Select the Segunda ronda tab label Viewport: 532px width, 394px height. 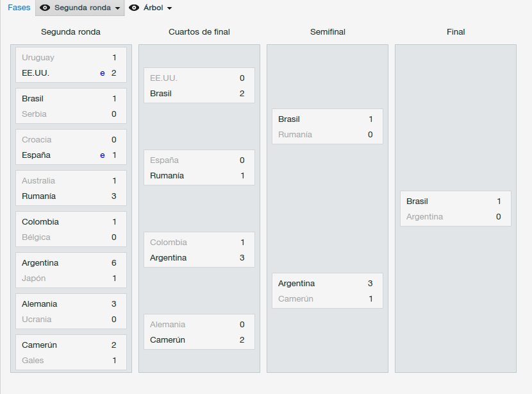pyautogui.click(x=83, y=8)
